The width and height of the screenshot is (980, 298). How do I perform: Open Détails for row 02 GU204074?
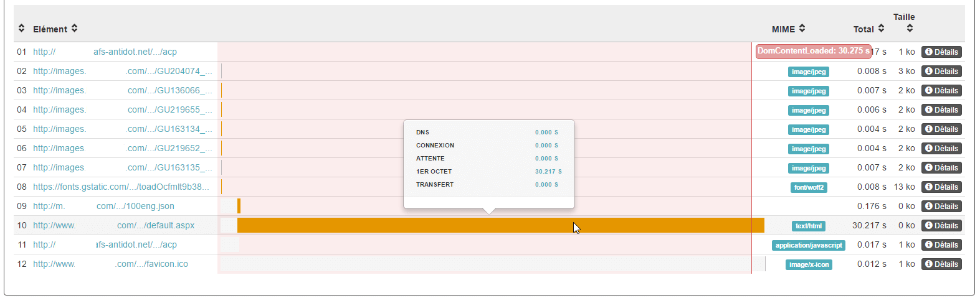tap(941, 71)
